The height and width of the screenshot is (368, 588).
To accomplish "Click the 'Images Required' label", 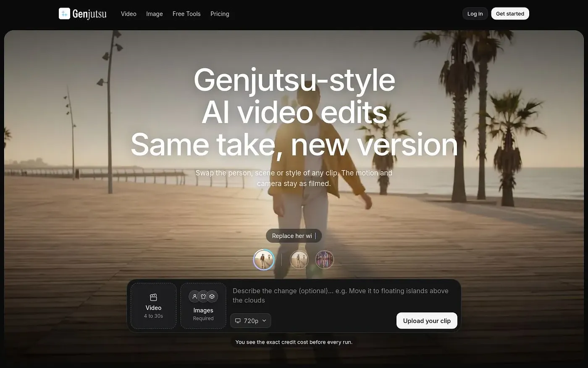I will (x=203, y=314).
